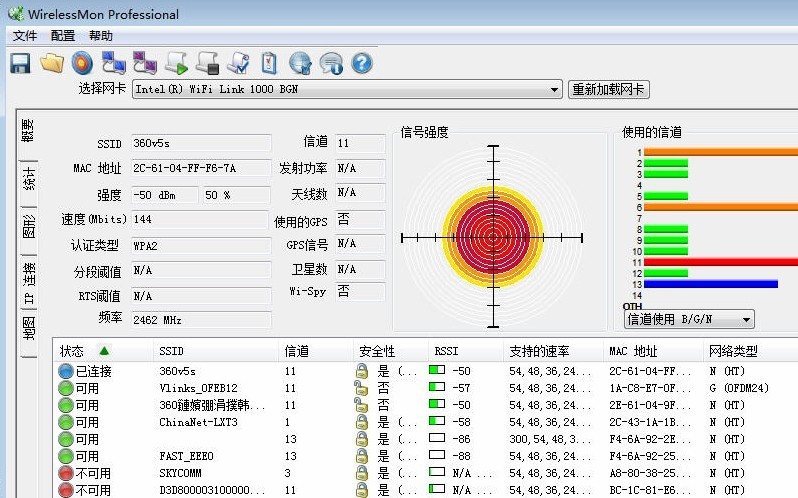Click the blue connected computers icon
This screenshot has width=798, height=498.
pos(113,64)
